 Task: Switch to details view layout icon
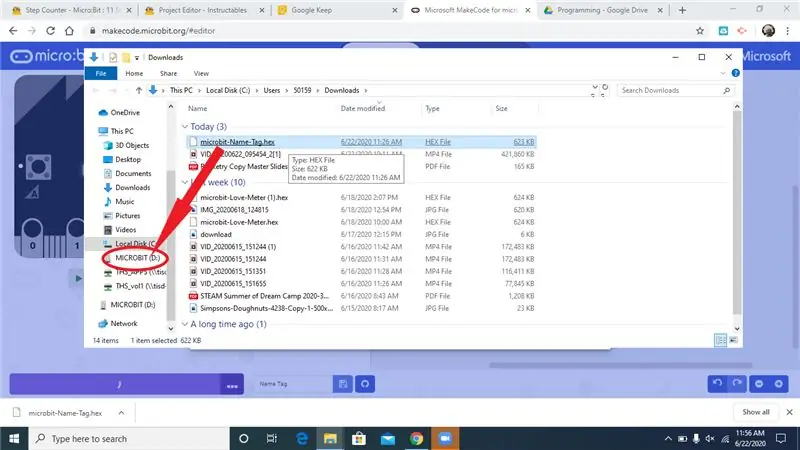[720, 340]
